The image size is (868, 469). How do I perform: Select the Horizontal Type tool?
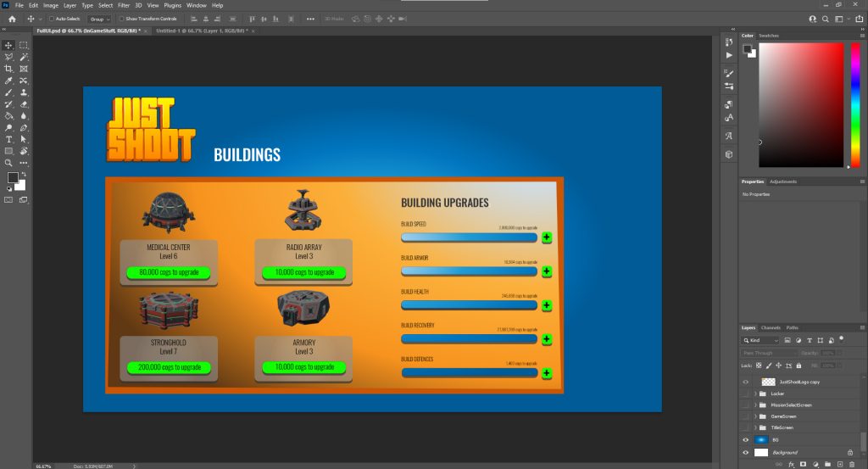point(8,139)
